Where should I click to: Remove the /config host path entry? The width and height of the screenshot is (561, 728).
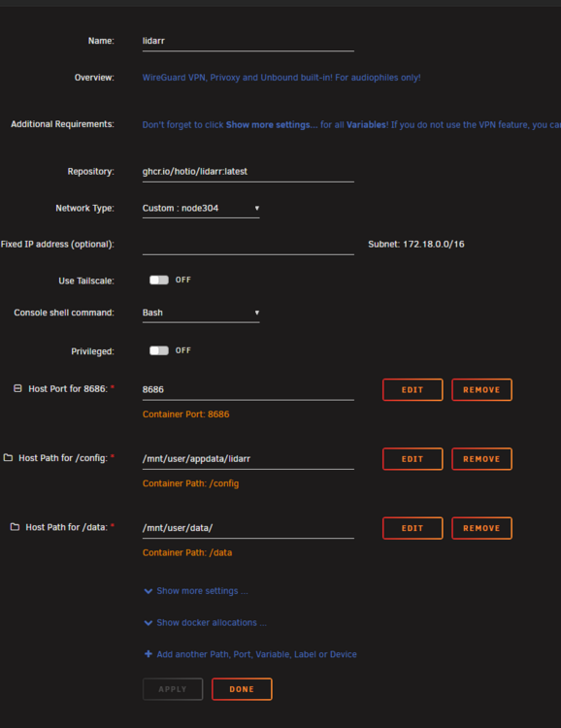[481, 459]
